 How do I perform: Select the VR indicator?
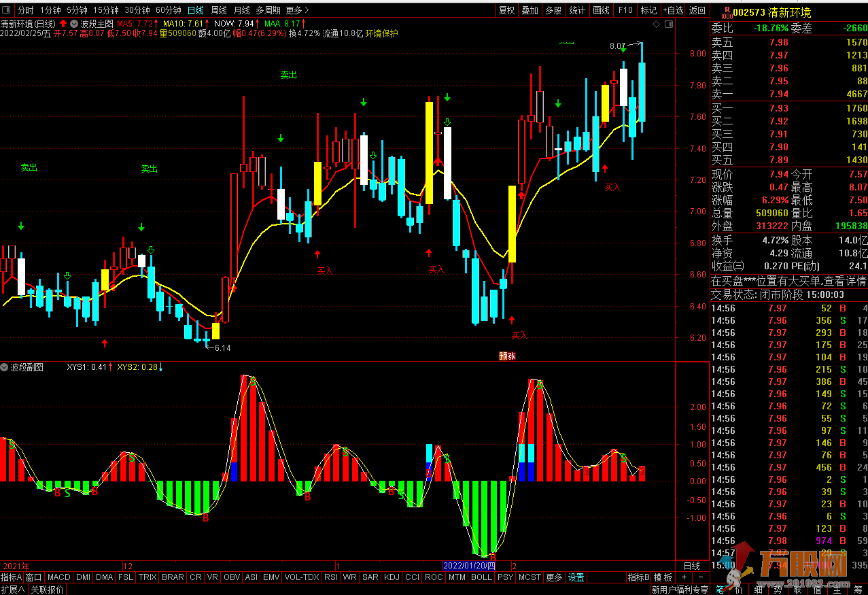click(213, 577)
